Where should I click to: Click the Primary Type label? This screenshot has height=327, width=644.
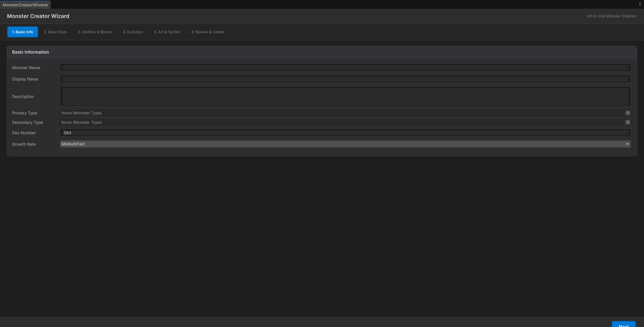tap(25, 113)
